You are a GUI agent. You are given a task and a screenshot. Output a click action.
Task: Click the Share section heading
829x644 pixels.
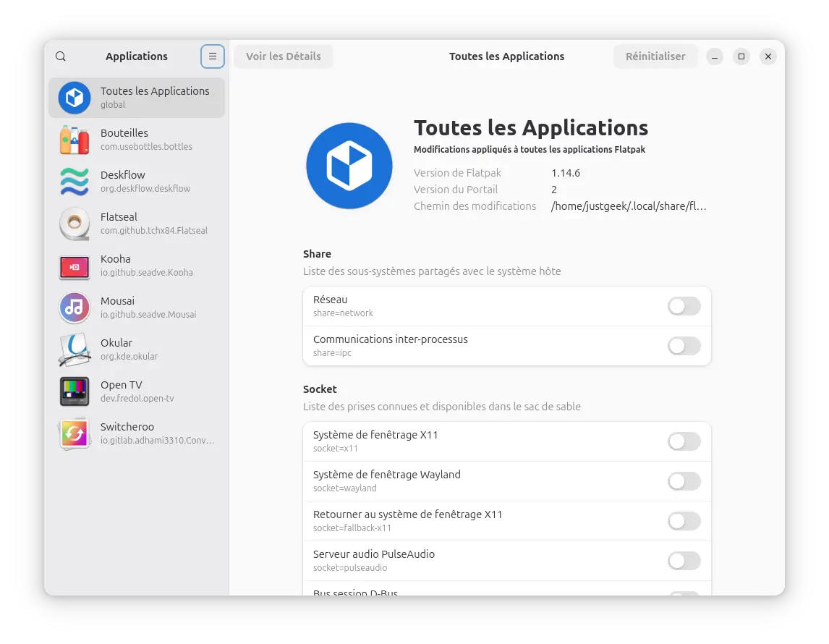pyautogui.click(x=318, y=254)
